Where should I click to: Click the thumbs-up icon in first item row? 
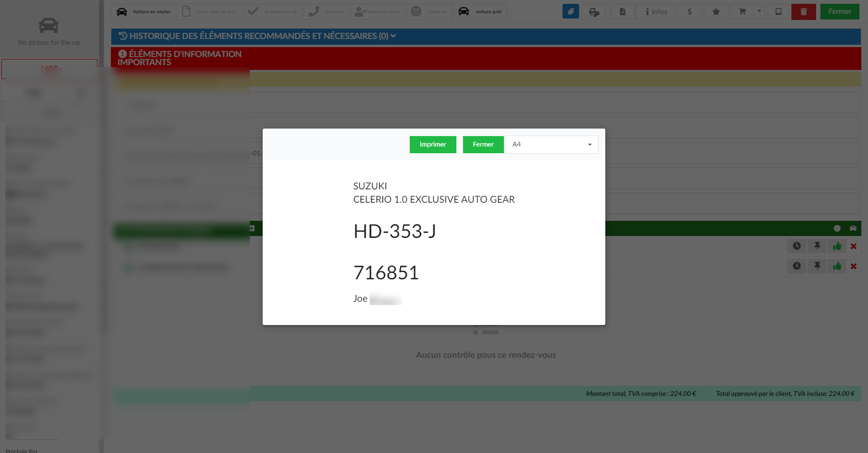[837, 246]
